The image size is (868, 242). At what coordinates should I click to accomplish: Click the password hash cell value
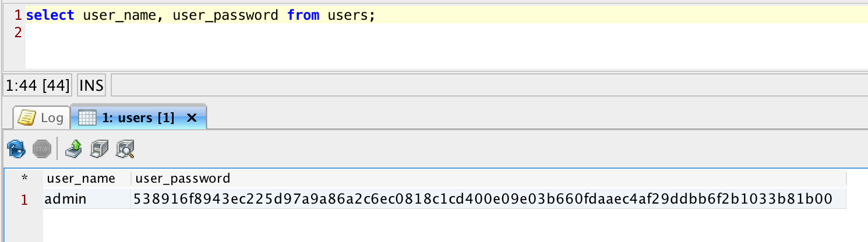[x=482, y=200]
